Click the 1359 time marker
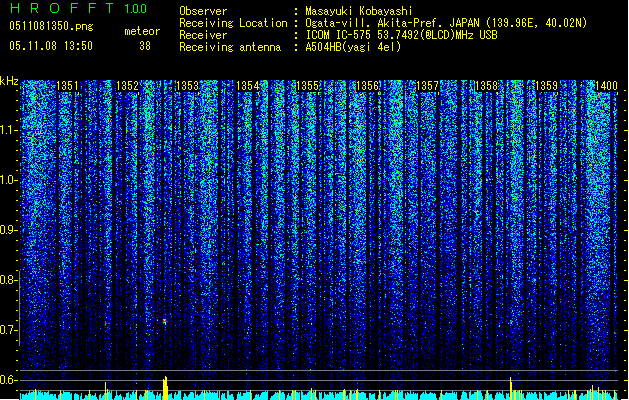The image size is (629, 400). pos(547,86)
